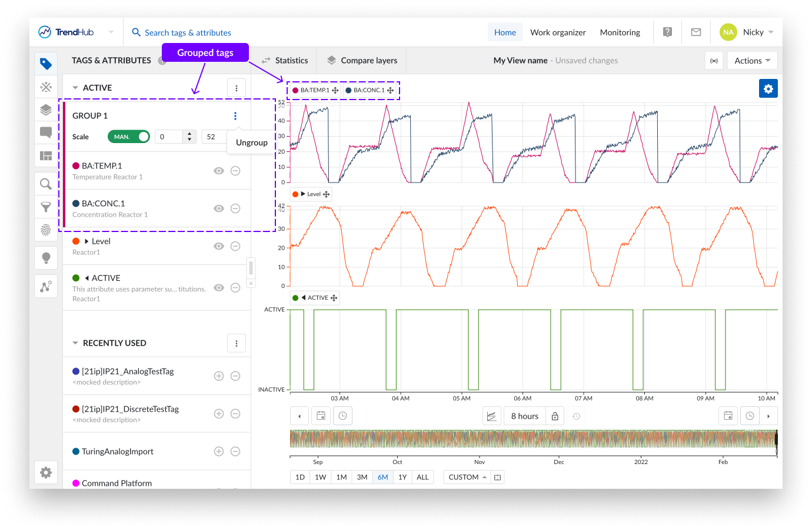Viewport: 812px width, 530px height.
Task: Open the search magnifier sidebar icon
Action: [46, 184]
